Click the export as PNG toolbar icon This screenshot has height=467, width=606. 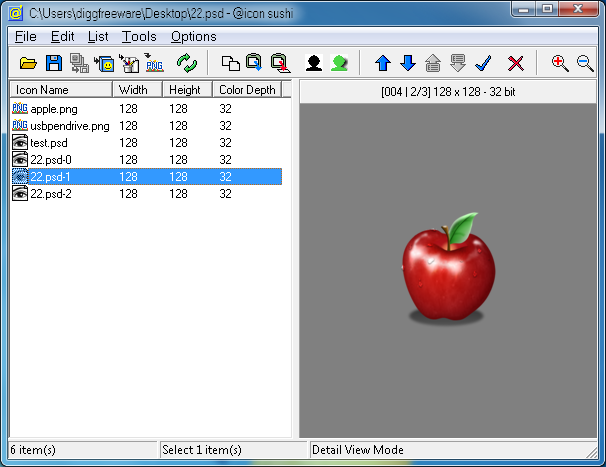(x=155, y=63)
